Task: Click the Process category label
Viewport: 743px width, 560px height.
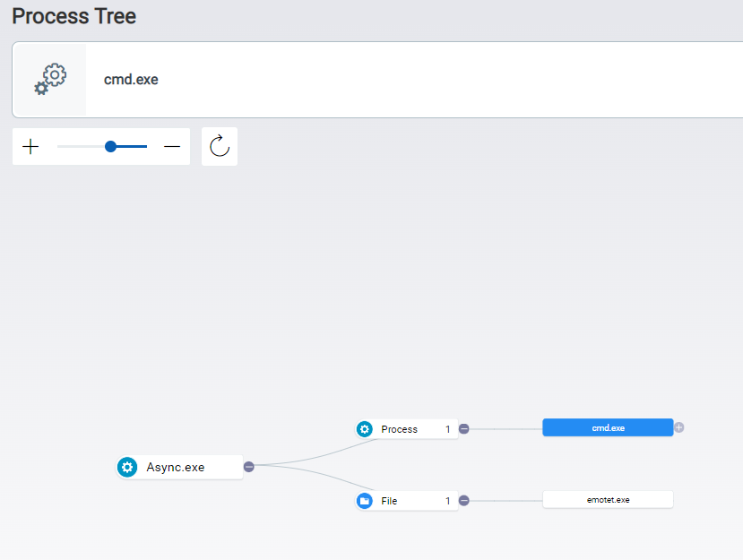Action: point(399,429)
